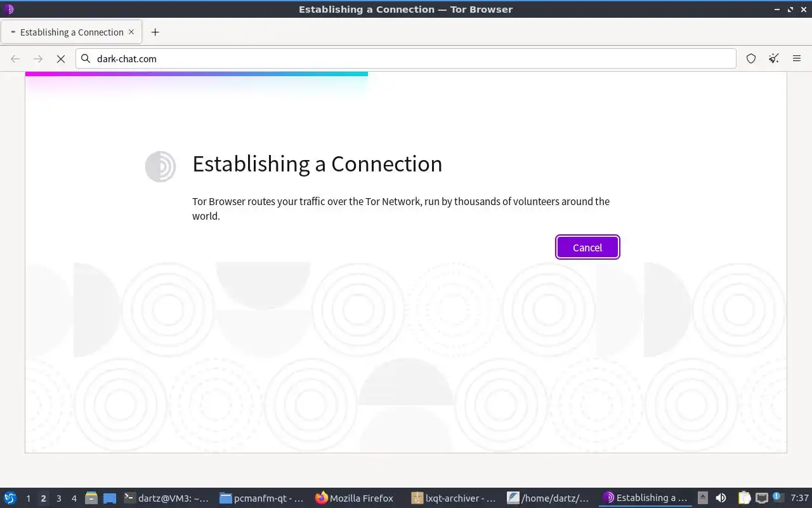Switch to virtual desktop 3
The image size is (812, 508).
coord(58,498)
